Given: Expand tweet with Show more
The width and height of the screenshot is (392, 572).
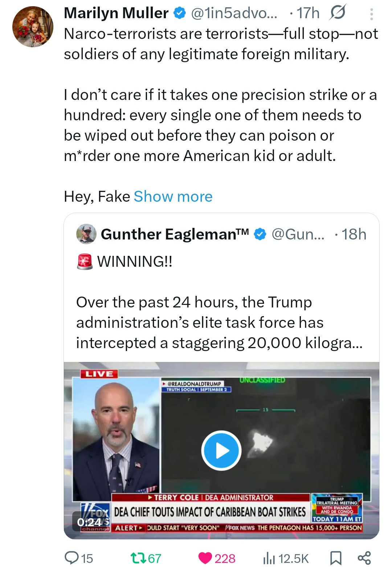Looking at the screenshot, I should [x=173, y=197].
